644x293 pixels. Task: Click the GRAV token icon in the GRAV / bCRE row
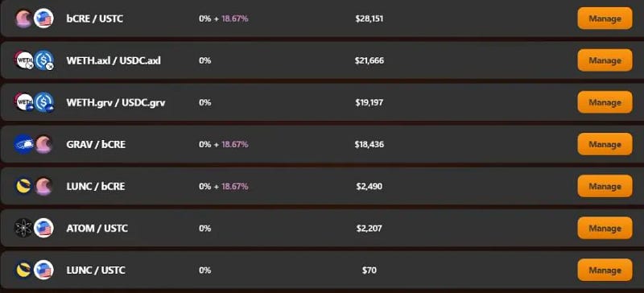24,145
